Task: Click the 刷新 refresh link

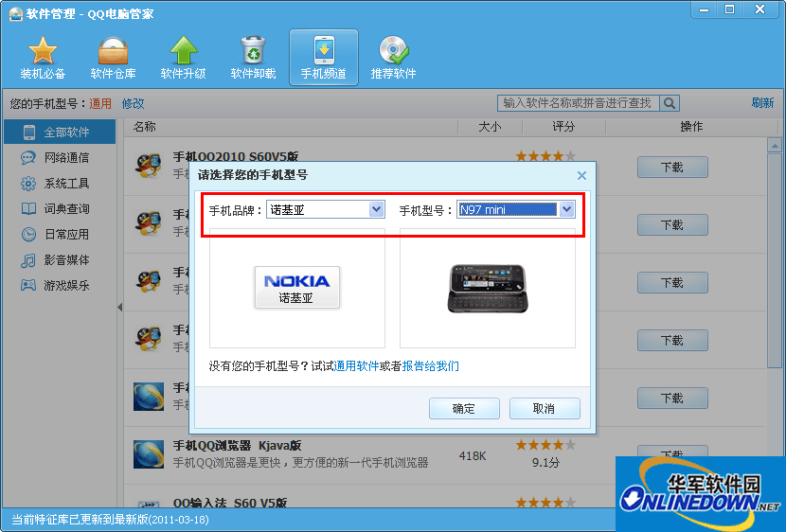Action: 762,102
